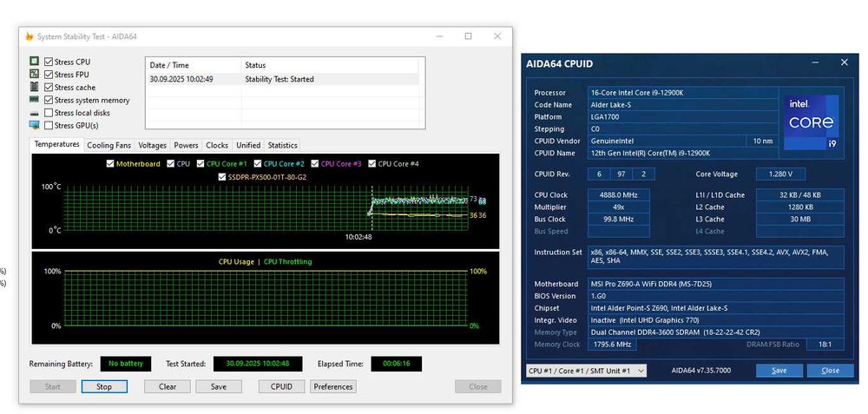Image resolution: width=868 pixels, height=414 pixels.
Task: Open CPUID from the Stability Test window
Action: tap(281, 386)
